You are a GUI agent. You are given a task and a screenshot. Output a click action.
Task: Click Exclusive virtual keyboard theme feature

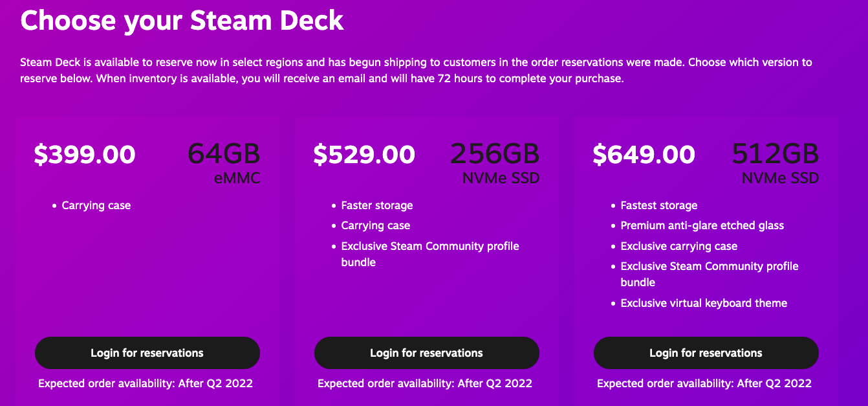click(704, 303)
